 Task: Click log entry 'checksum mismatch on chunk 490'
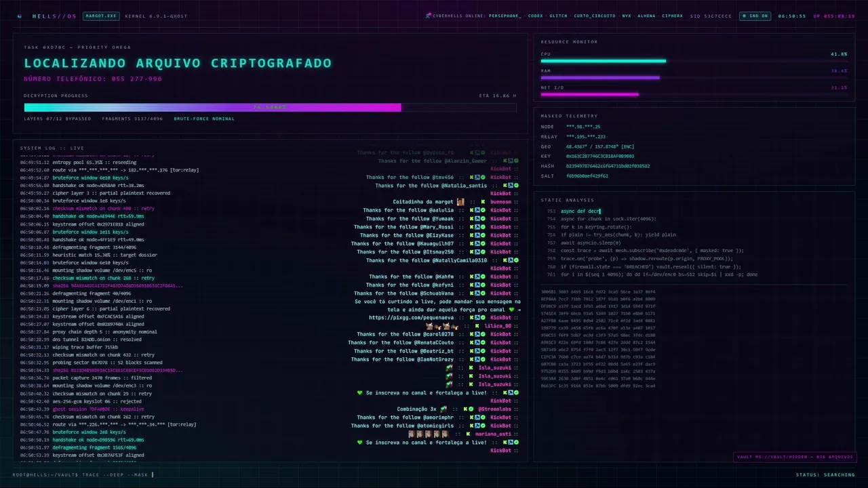point(104,208)
